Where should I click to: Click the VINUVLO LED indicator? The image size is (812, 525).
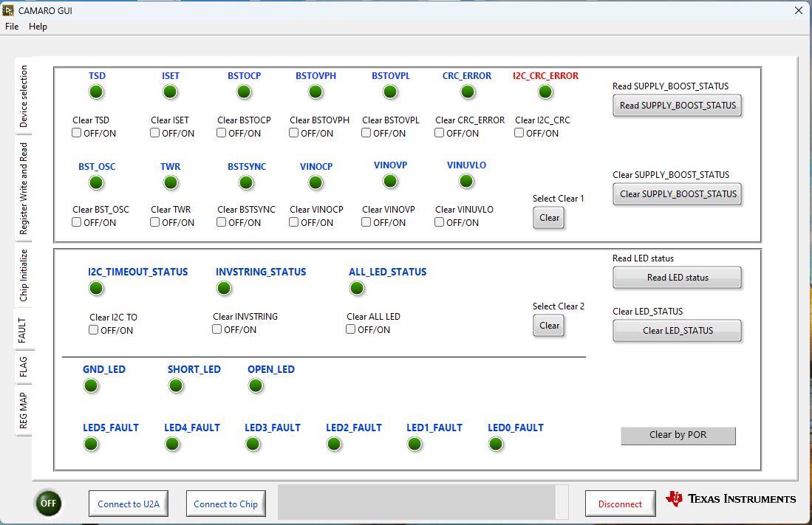(x=465, y=181)
